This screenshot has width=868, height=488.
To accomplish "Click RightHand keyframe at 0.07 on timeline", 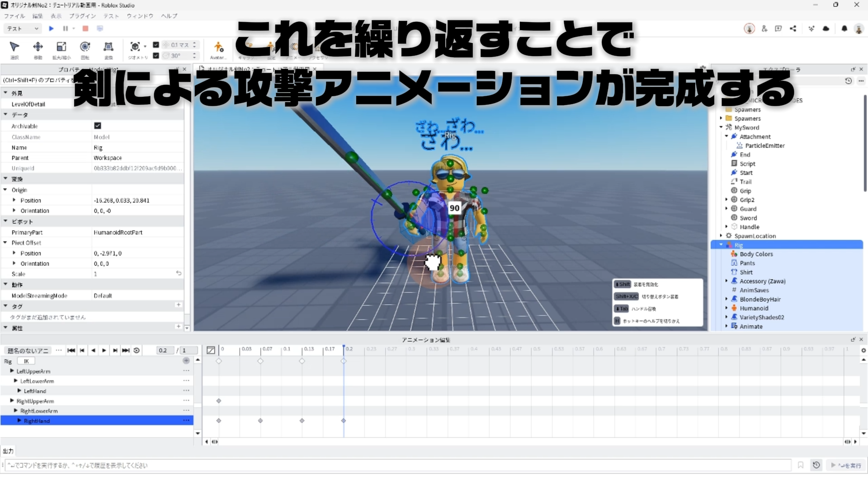I will click(260, 421).
